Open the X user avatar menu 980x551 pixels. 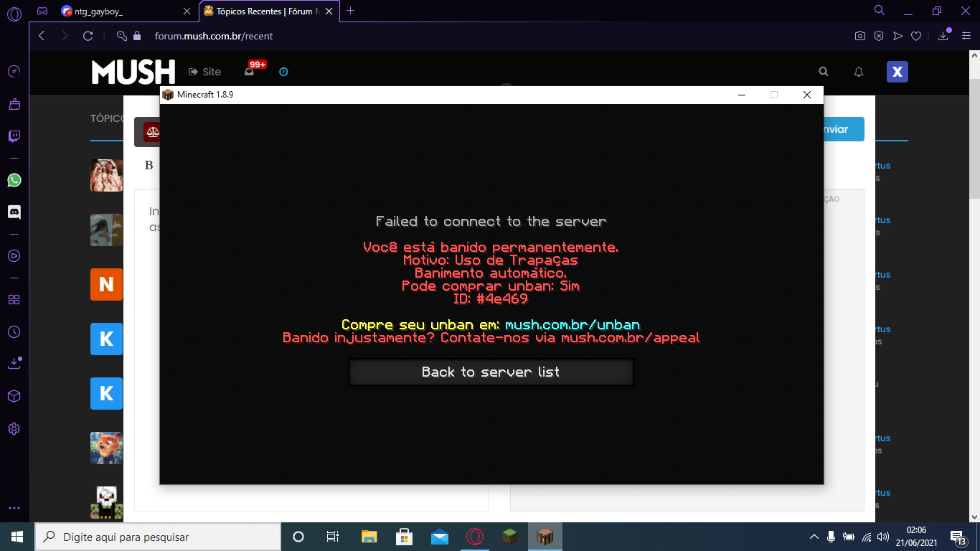click(897, 72)
